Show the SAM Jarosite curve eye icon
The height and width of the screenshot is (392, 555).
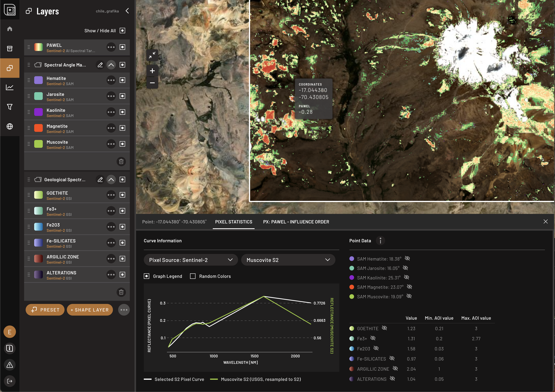[x=405, y=268]
